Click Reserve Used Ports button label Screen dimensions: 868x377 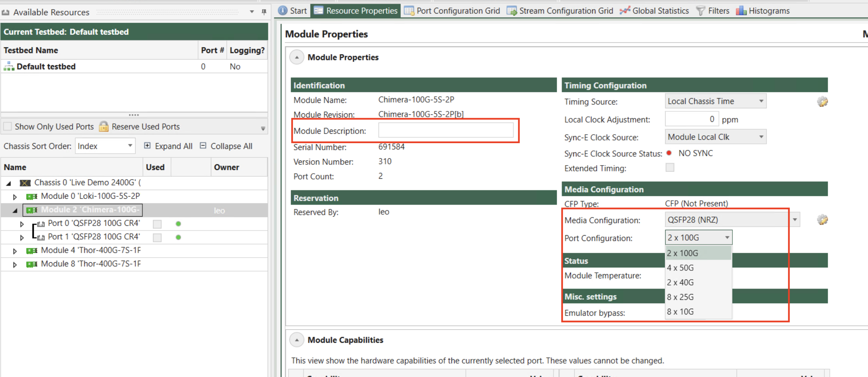146,127
